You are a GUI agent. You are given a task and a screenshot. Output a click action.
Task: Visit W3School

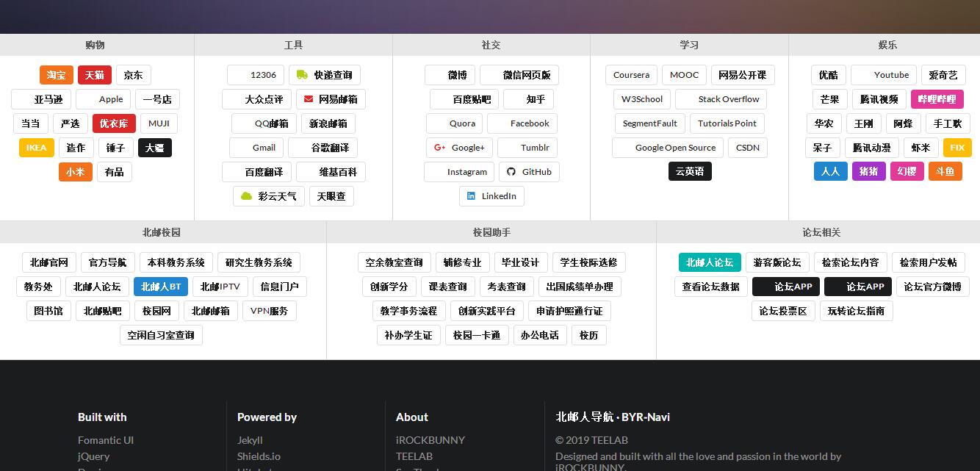tap(642, 99)
